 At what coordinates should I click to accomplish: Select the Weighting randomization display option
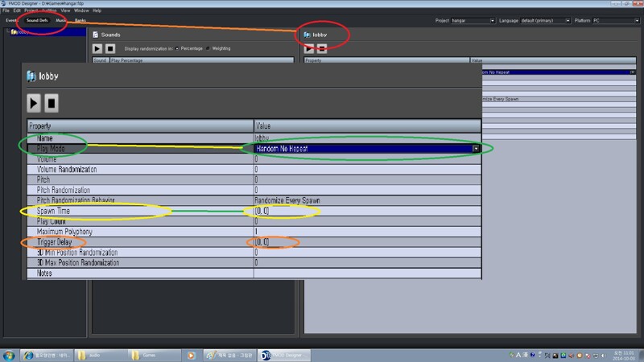pyautogui.click(x=218, y=48)
